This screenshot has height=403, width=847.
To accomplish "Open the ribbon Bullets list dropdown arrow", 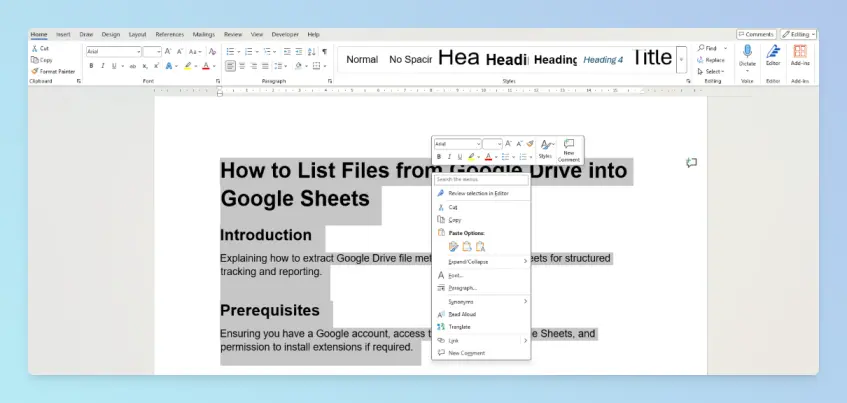I will point(238,52).
